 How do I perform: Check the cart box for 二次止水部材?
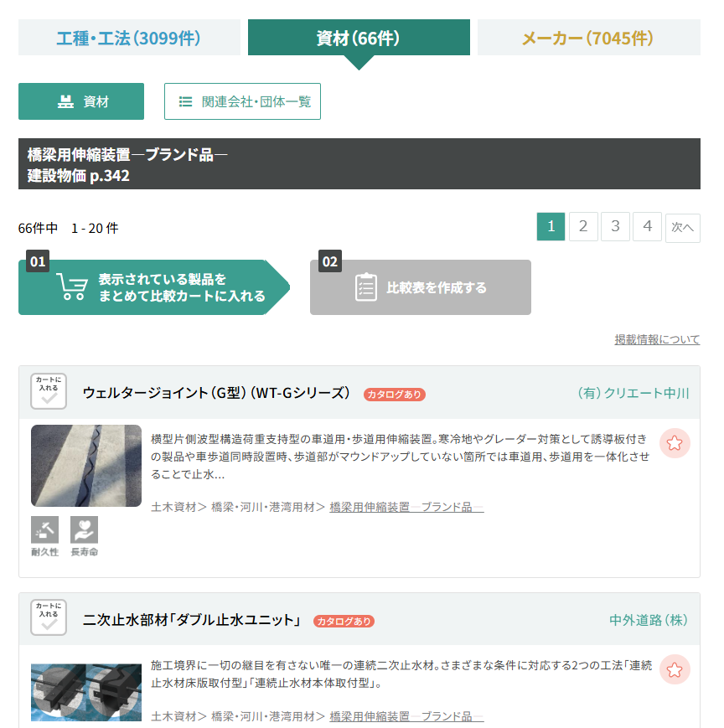click(49, 618)
